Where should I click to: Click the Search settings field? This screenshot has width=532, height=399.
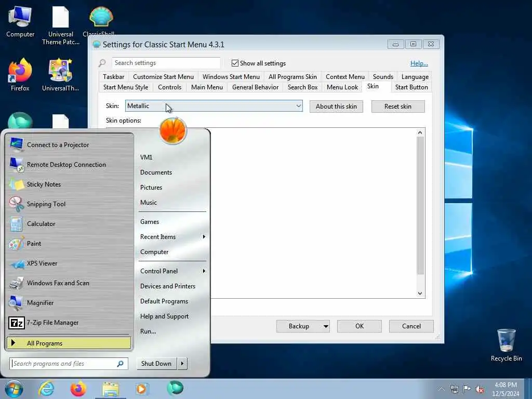[x=166, y=63]
